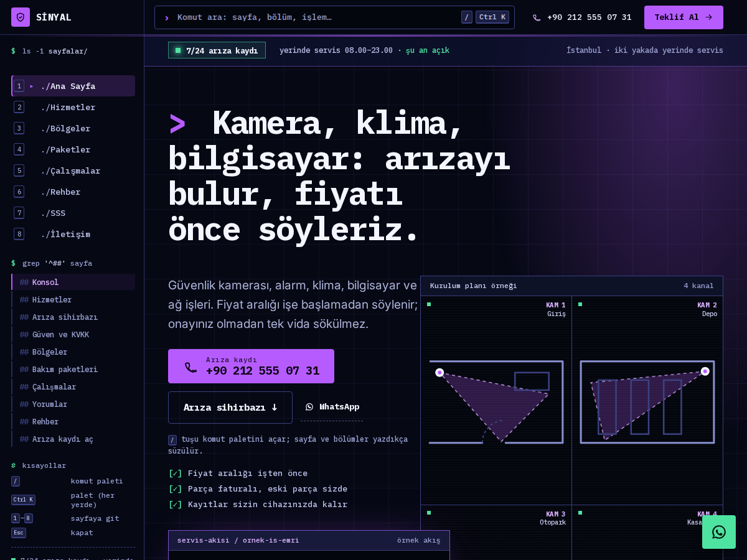Click the 7/24 arıza kaydı status badge
The image size is (747, 560).
pyautogui.click(x=217, y=50)
